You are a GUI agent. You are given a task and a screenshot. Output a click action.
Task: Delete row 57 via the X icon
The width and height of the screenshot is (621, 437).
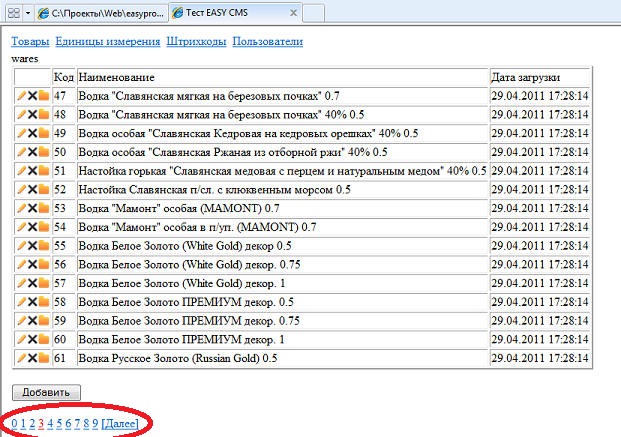pyautogui.click(x=32, y=283)
